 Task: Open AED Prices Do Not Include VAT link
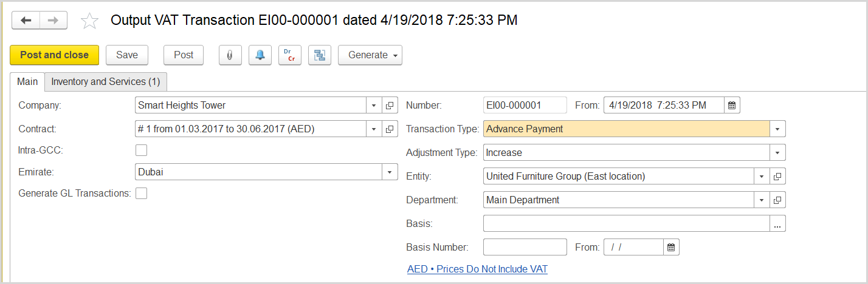coord(477,269)
